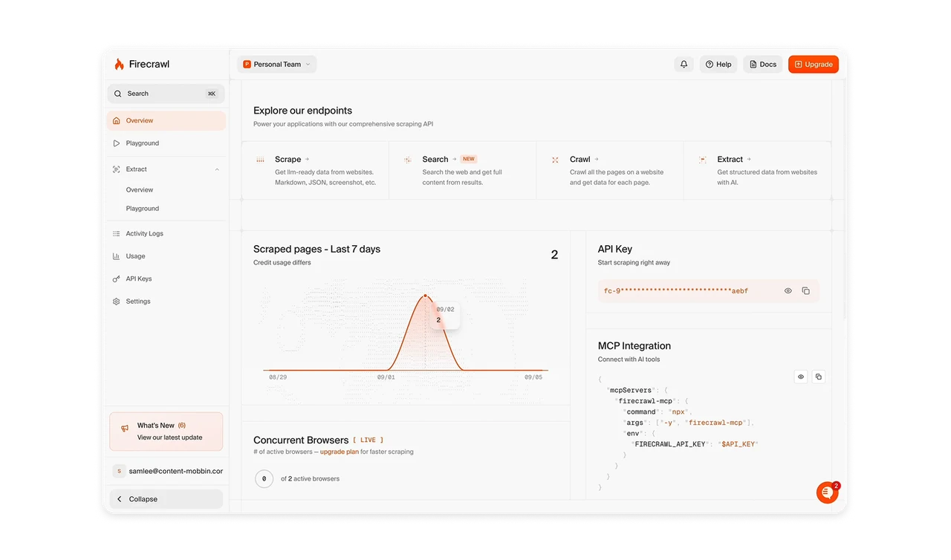Click the Scrape endpoint icon
The width and height of the screenshot is (951, 560).
point(260,160)
